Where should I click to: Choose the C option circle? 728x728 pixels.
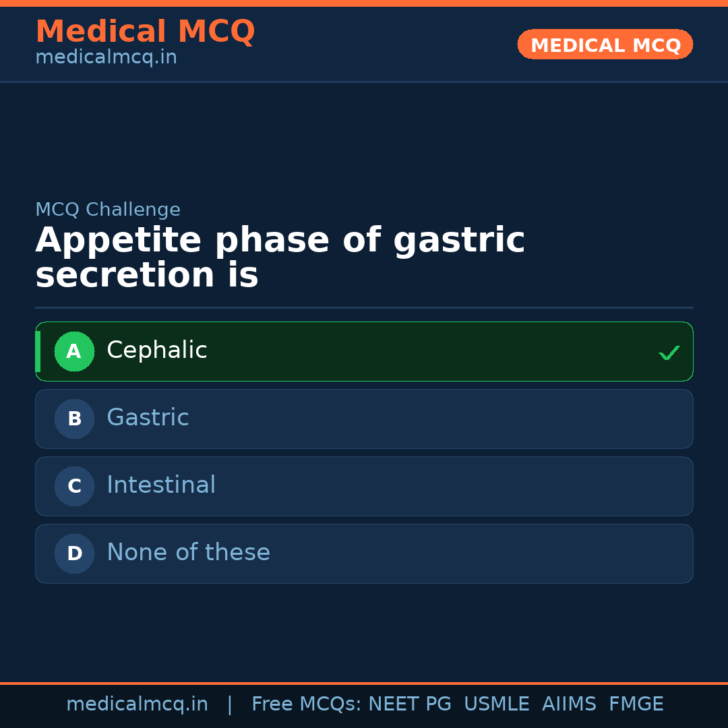(x=74, y=486)
